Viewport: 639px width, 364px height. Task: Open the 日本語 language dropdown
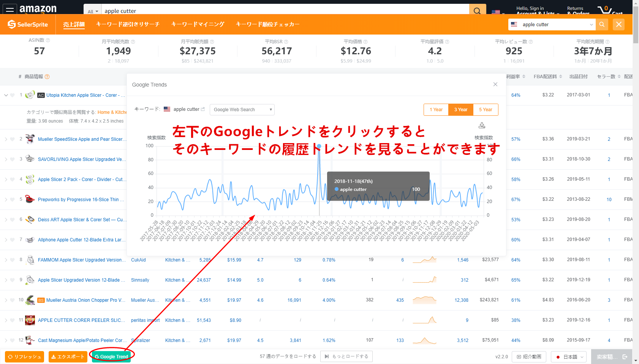point(569,357)
